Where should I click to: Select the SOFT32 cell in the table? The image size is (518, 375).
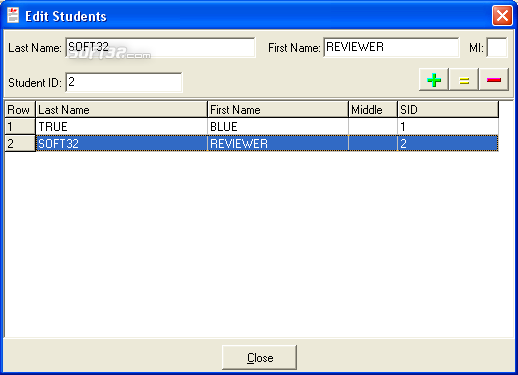[121, 143]
